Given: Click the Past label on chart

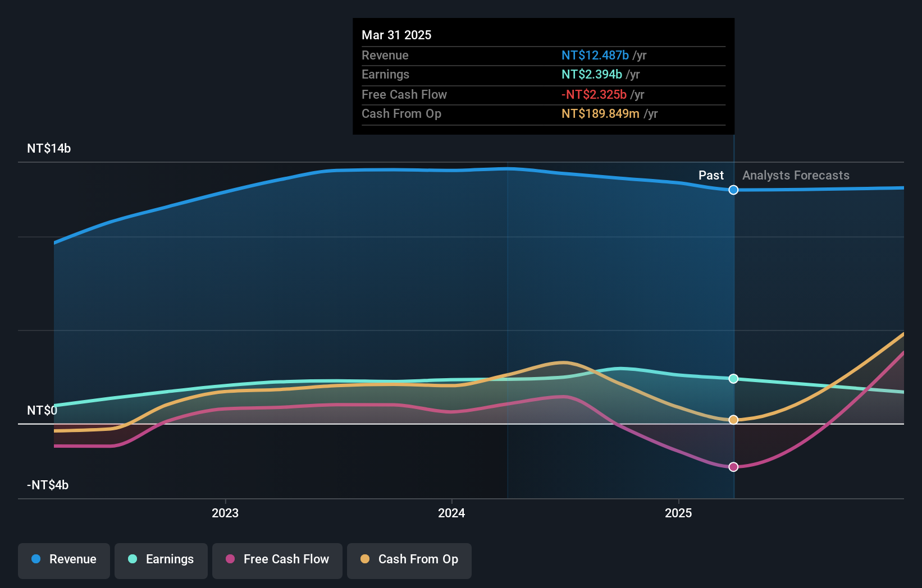Looking at the screenshot, I should pyautogui.click(x=711, y=176).
